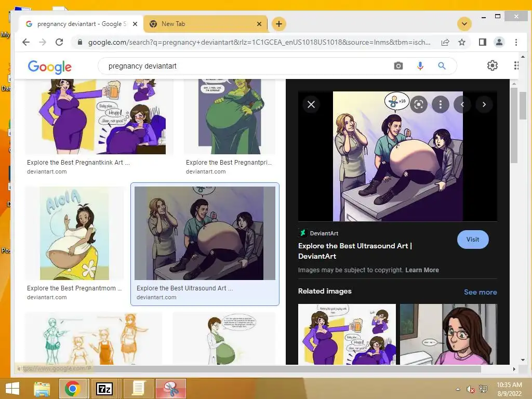Close the New Tab tab
This screenshot has width=532, height=399.
click(259, 24)
